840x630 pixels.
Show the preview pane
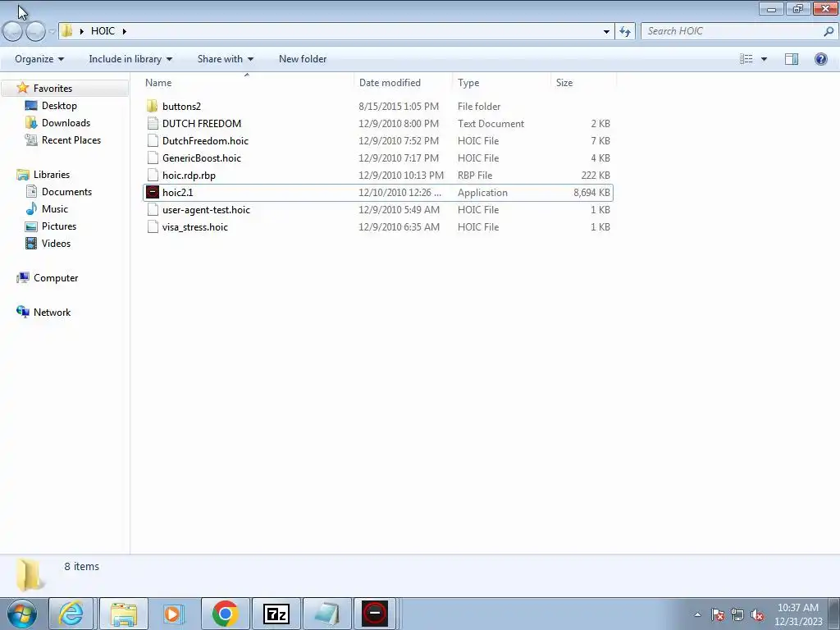(x=792, y=59)
